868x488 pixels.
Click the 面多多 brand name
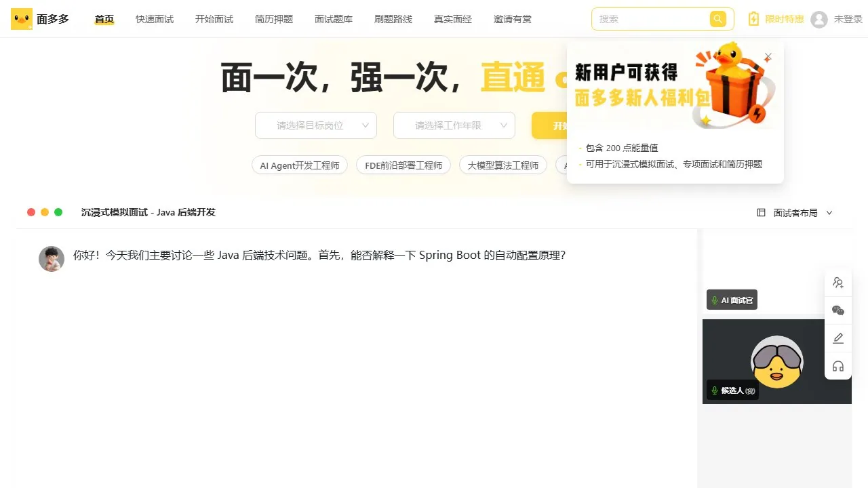coord(53,19)
